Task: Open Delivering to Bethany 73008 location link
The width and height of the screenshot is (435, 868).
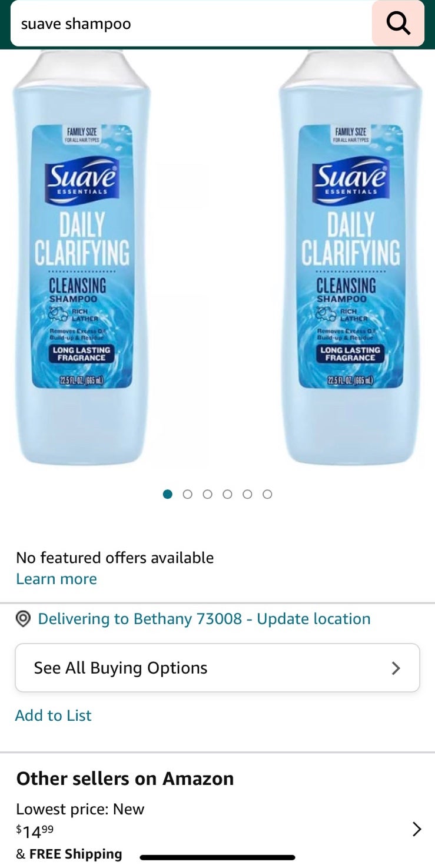Action: coord(204,619)
